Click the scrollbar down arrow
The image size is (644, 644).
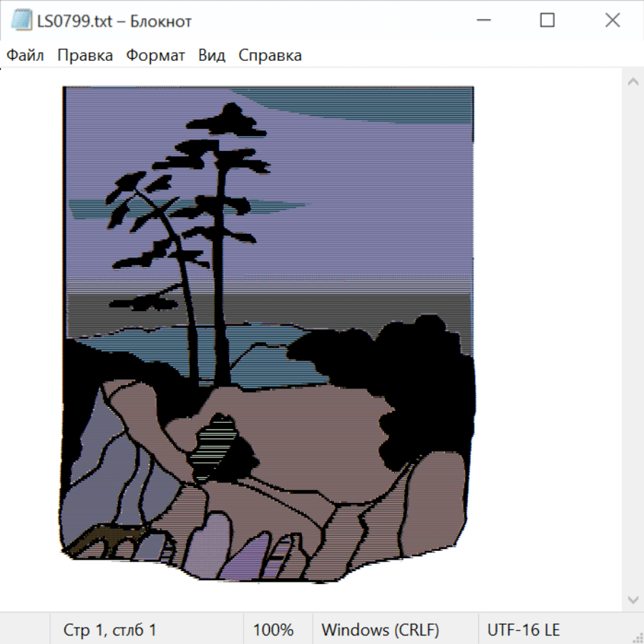pos(633,600)
